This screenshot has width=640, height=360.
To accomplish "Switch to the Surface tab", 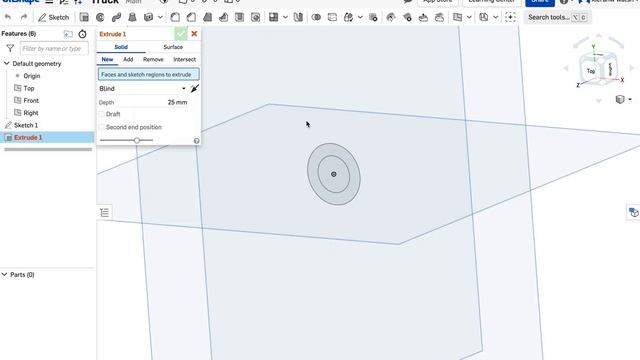I will [173, 47].
